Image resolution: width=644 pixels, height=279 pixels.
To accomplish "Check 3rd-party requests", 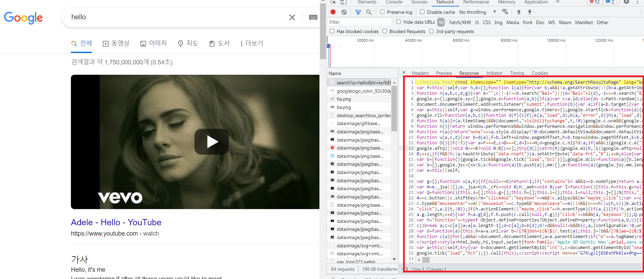I will [x=431, y=31].
